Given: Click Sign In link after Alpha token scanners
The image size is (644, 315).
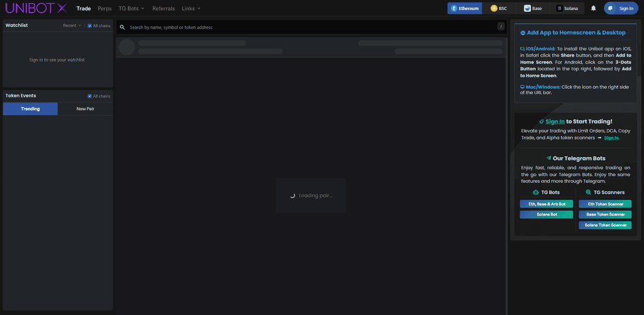Looking at the screenshot, I should (x=611, y=138).
